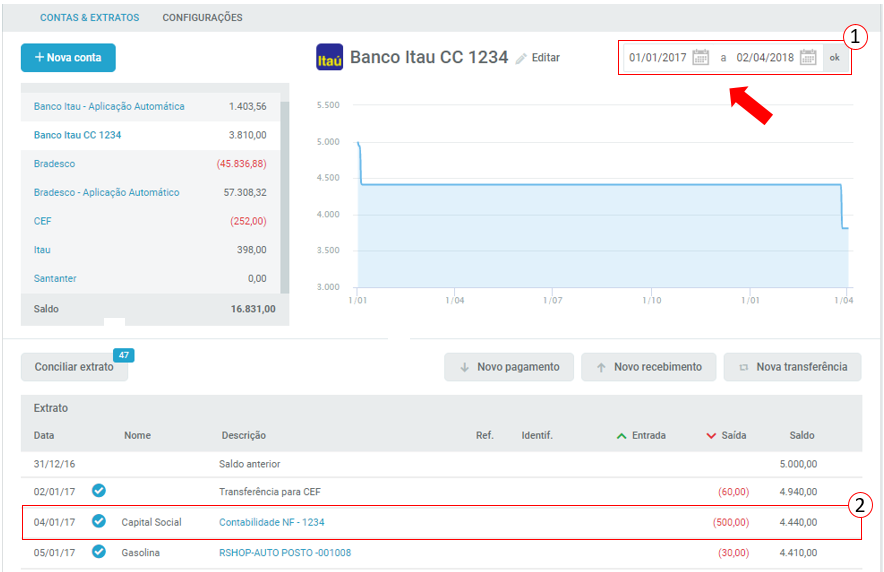Click the red Saída arrow icon
The height and width of the screenshot is (572, 884).
[x=711, y=436]
